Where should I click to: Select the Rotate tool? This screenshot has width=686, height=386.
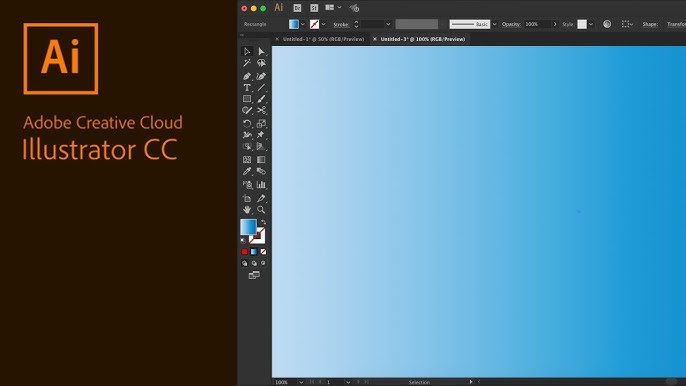tap(247, 123)
